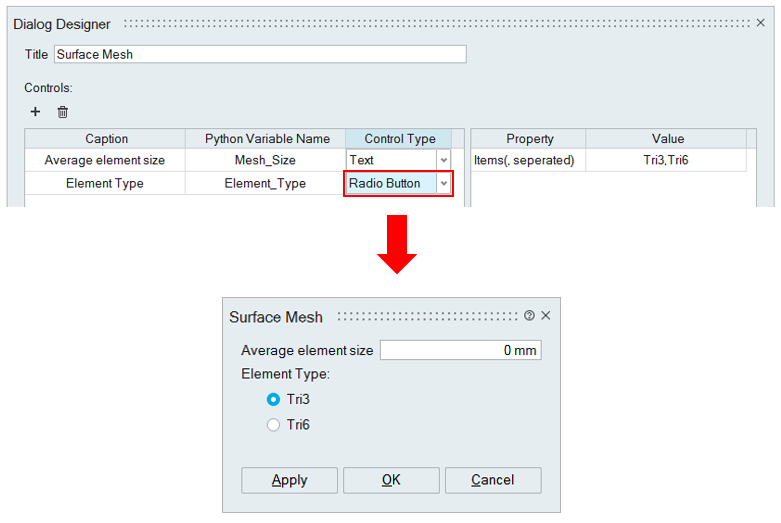Select the Tri3 radio button
The width and height of the screenshot is (781, 523).
tap(274, 399)
